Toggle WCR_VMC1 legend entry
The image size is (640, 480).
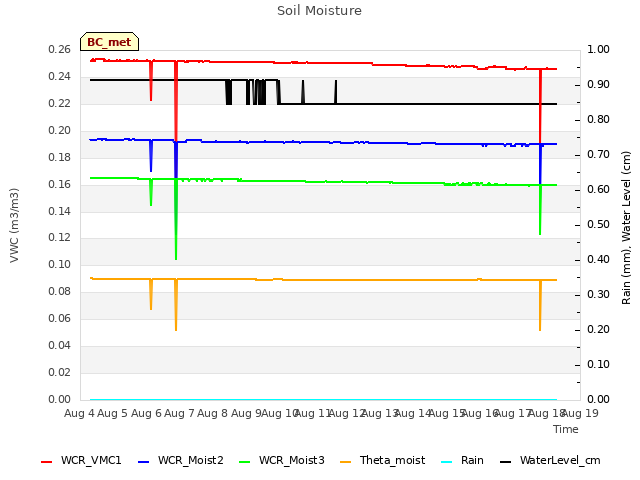81,460
